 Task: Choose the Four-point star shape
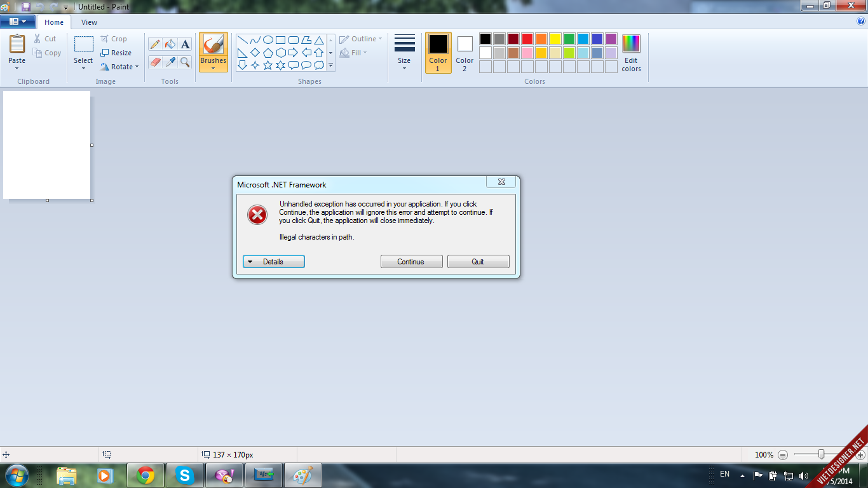click(x=255, y=65)
